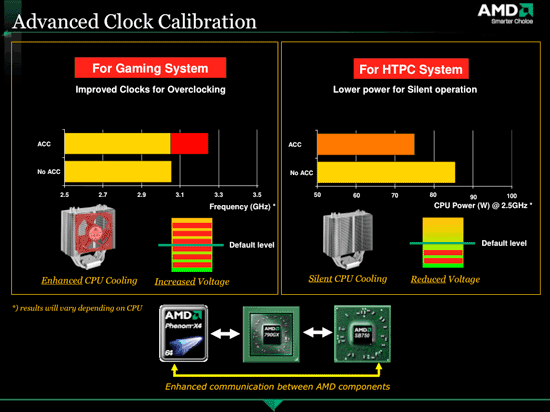
Task: Click the red overclock segment of ACC bar
Action: pos(189,143)
